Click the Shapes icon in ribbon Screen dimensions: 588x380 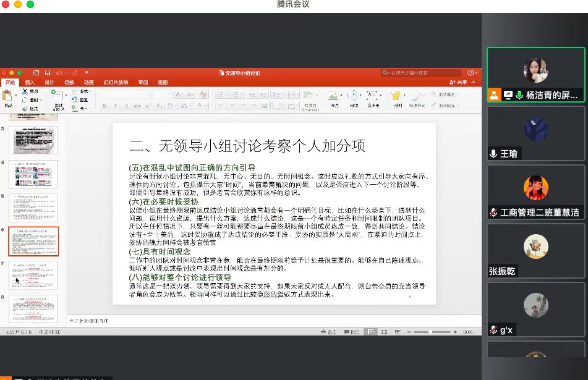(354, 96)
